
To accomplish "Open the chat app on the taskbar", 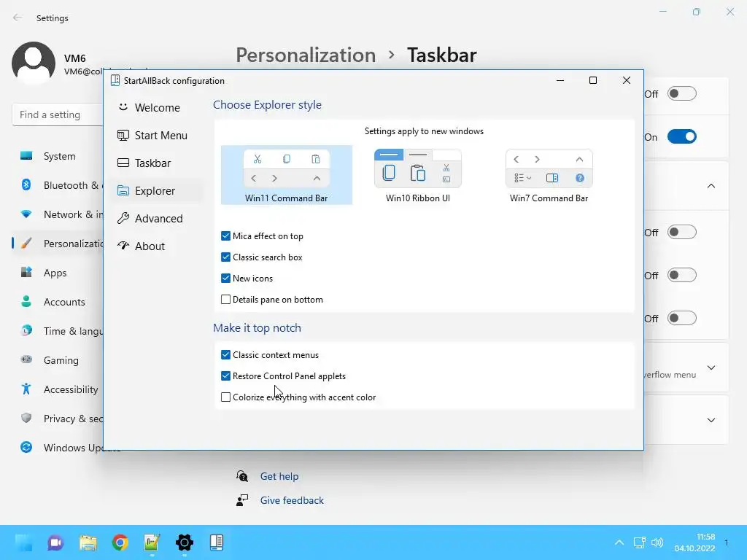I will tap(55, 542).
